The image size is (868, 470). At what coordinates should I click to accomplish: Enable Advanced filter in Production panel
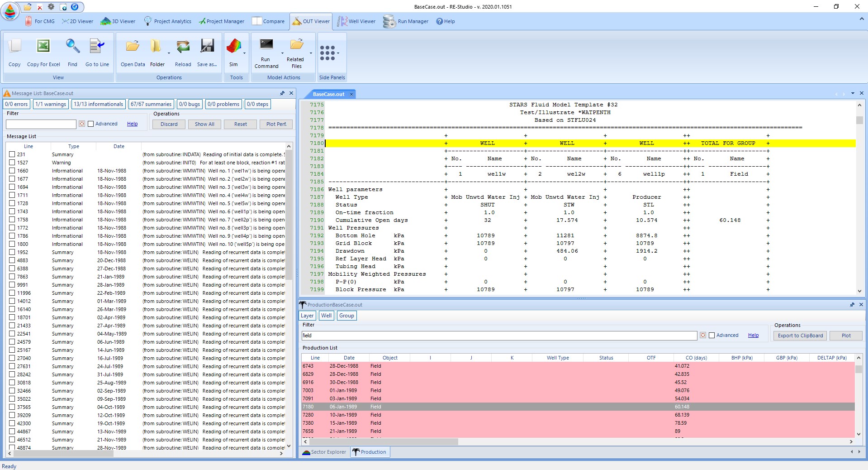coord(712,335)
